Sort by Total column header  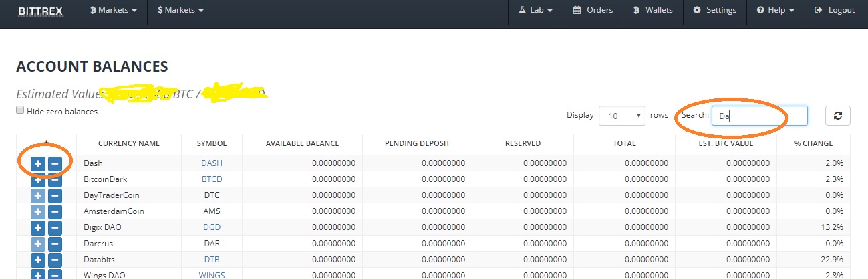point(624,143)
